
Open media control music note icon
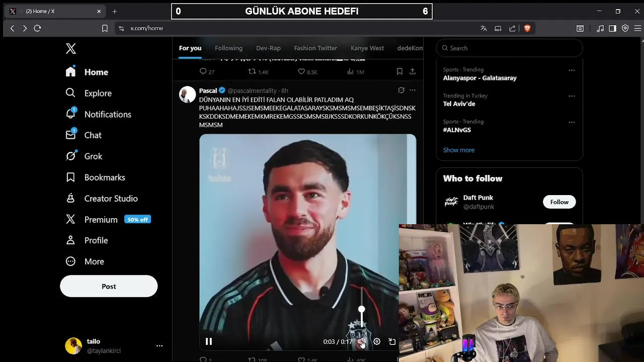coord(600,29)
